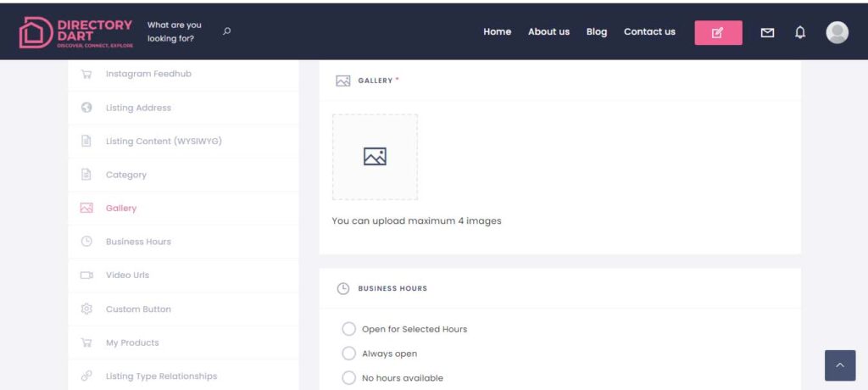The width and height of the screenshot is (868, 390).
Task: Jump to Custom Button section
Action: pyautogui.click(x=138, y=309)
